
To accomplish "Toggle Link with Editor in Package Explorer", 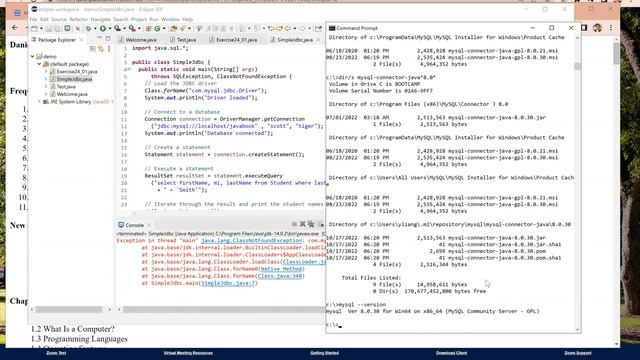I will tap(101, 49).
